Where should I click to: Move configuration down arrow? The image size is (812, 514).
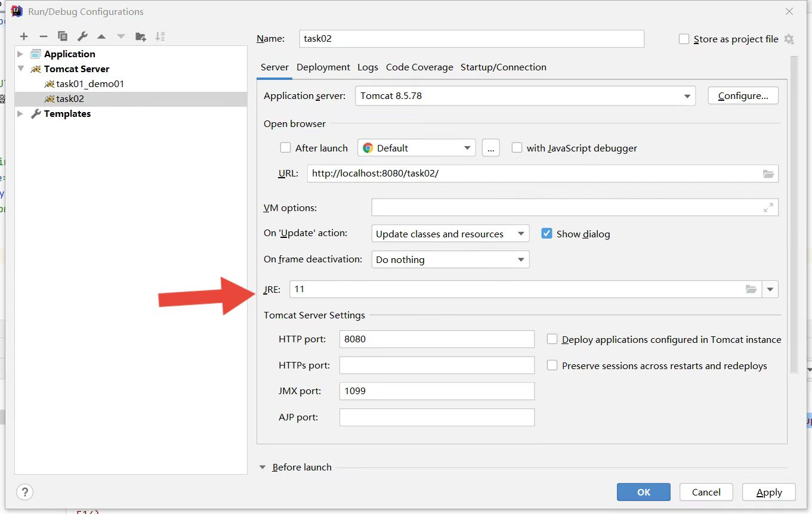[121, 36]
